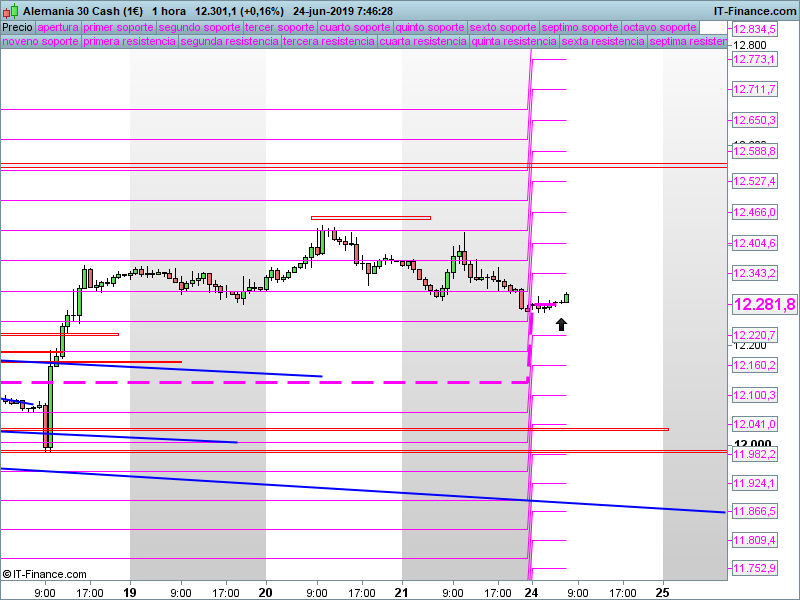Click the 'noveno soporte' legend label

40,42
